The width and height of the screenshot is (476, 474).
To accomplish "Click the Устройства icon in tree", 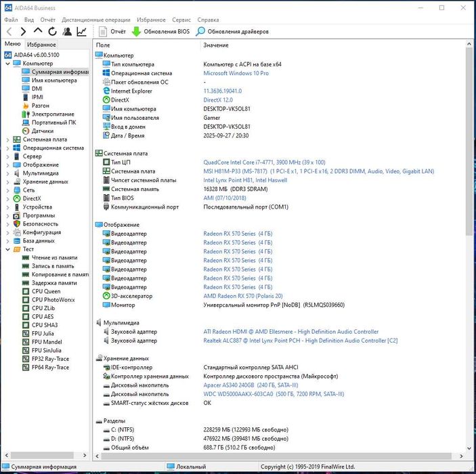I will click(x=17, y=207).
